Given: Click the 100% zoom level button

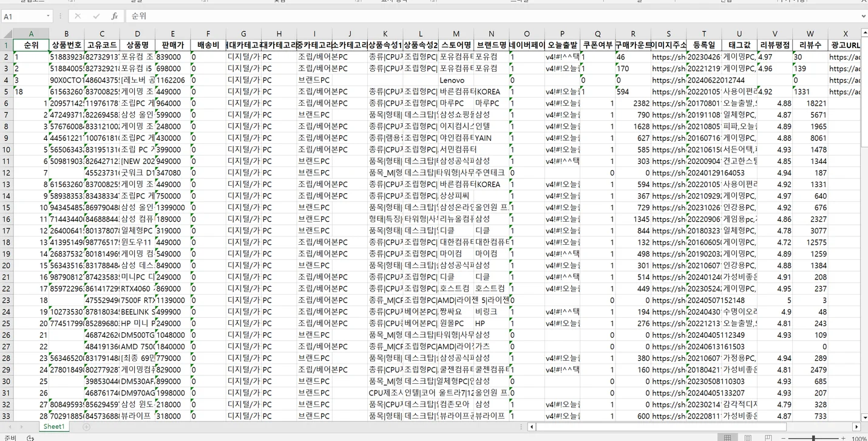Looking at the screenshot, I should (858, 438).
